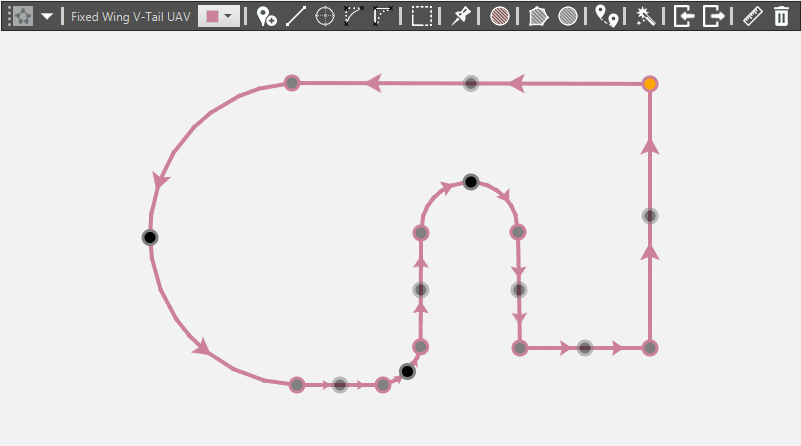
Task: Select the black waypoint on large left arc
Action: click(x=150, y=238)
